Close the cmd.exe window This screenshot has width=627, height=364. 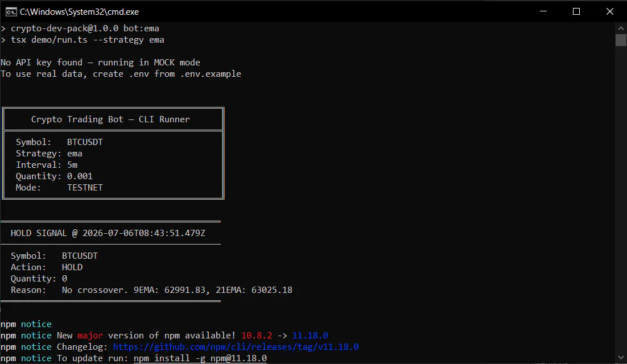pos(610,11)
